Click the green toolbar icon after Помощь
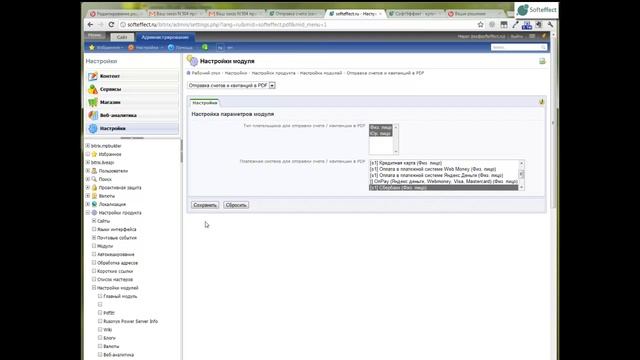This screenshot has width=640, height=360. [x=205, y=47]
